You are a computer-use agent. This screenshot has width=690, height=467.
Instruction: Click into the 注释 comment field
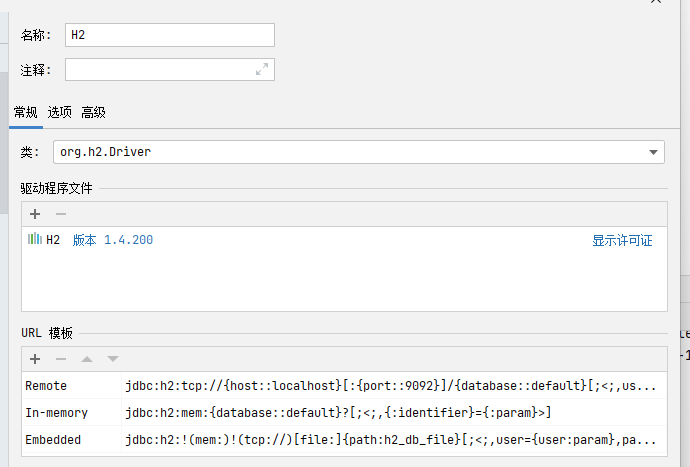(158, 69)
